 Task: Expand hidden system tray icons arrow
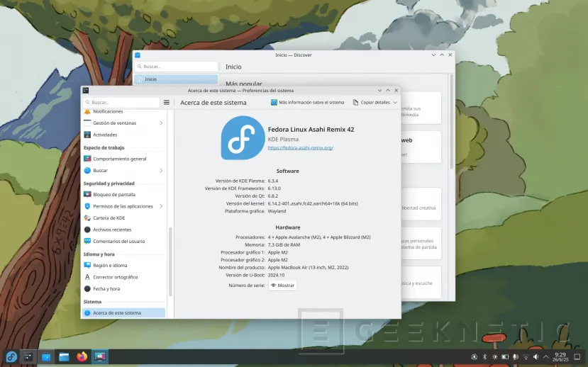coord(546,357)
